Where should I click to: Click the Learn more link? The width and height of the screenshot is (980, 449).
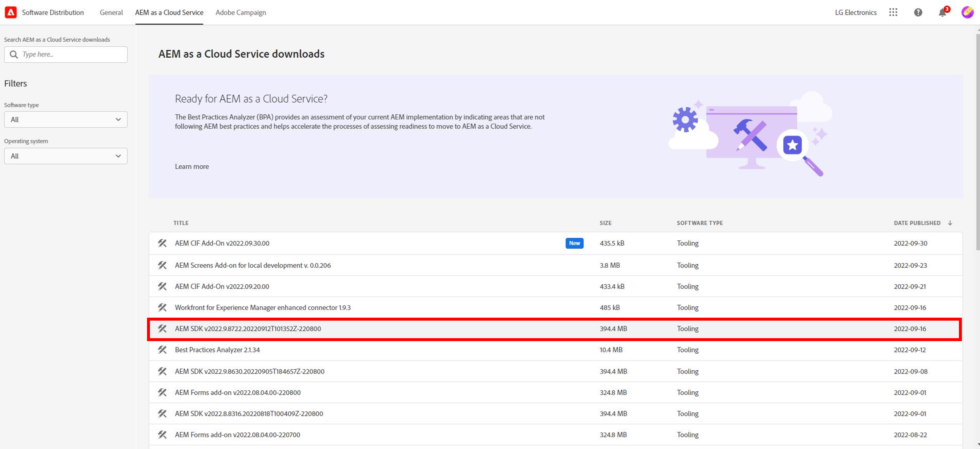[192, 166]
